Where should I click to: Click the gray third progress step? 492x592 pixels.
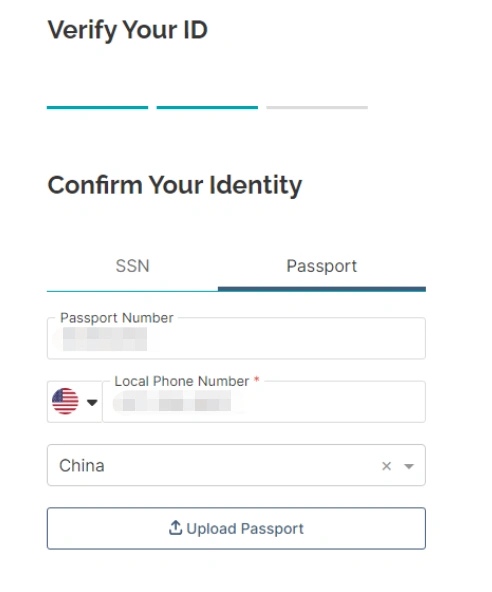pyautogui.click(x=317, y=108)
